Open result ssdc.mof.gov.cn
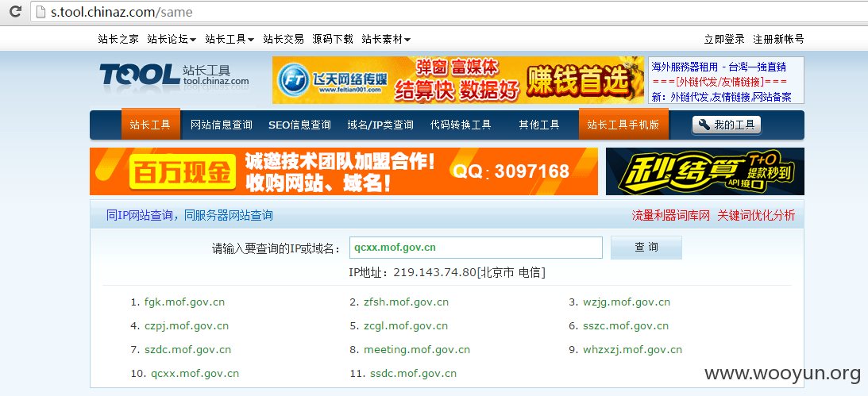868x396 pixels. 413,373
